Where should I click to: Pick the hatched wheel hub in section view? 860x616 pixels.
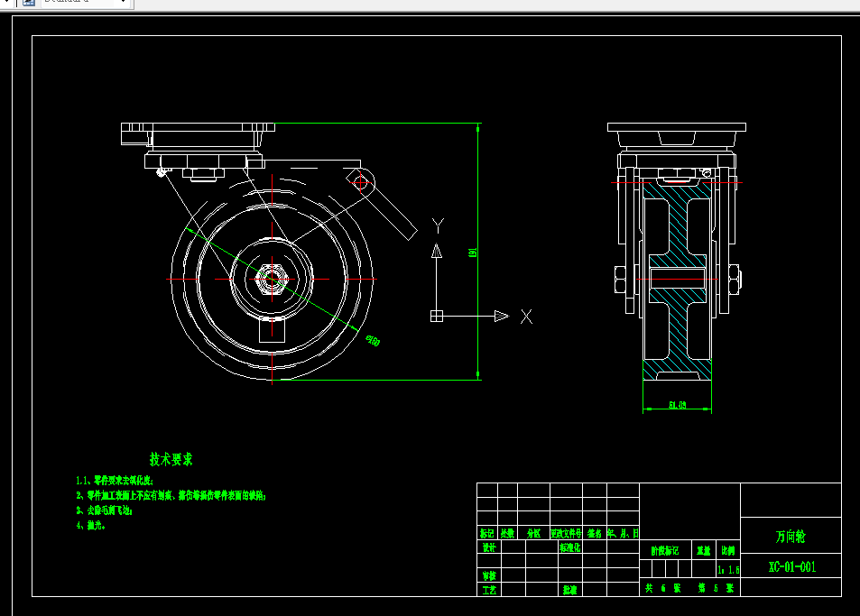tap(678, 280)
